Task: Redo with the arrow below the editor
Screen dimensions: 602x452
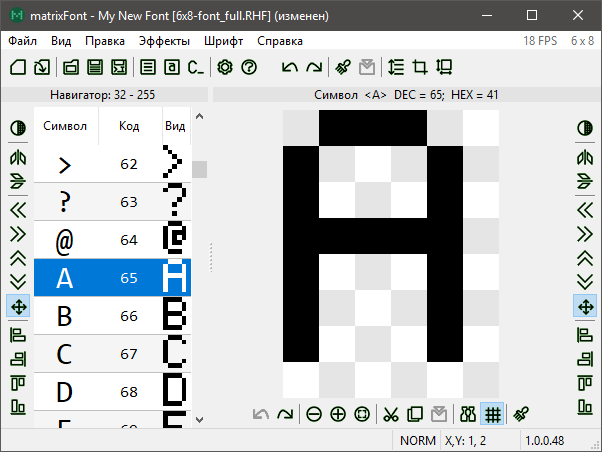Action: click(x=285, y=414)
